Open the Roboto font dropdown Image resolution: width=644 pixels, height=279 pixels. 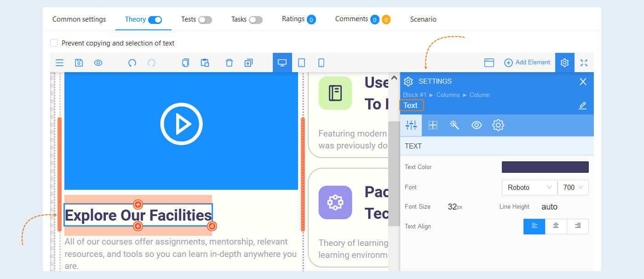(x=529, y=188)
